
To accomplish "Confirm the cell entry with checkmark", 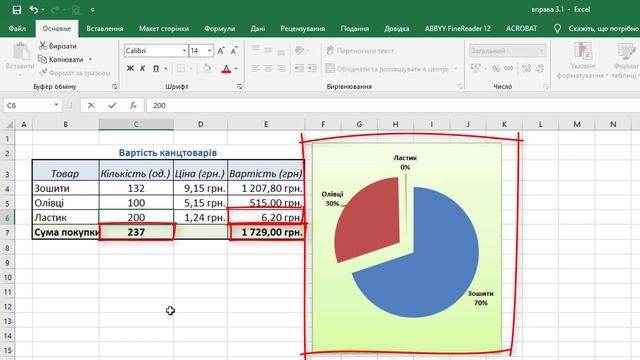I will point(112,105).
